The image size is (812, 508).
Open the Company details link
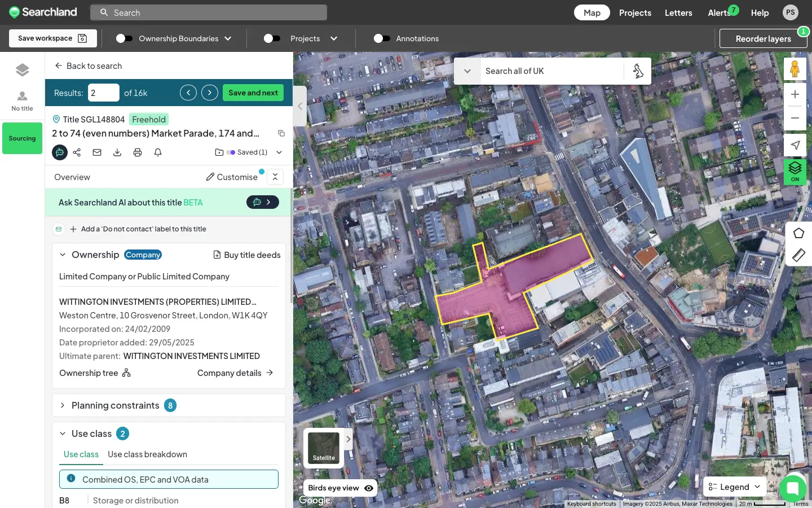pyautogui.click(x=235, y=373)
